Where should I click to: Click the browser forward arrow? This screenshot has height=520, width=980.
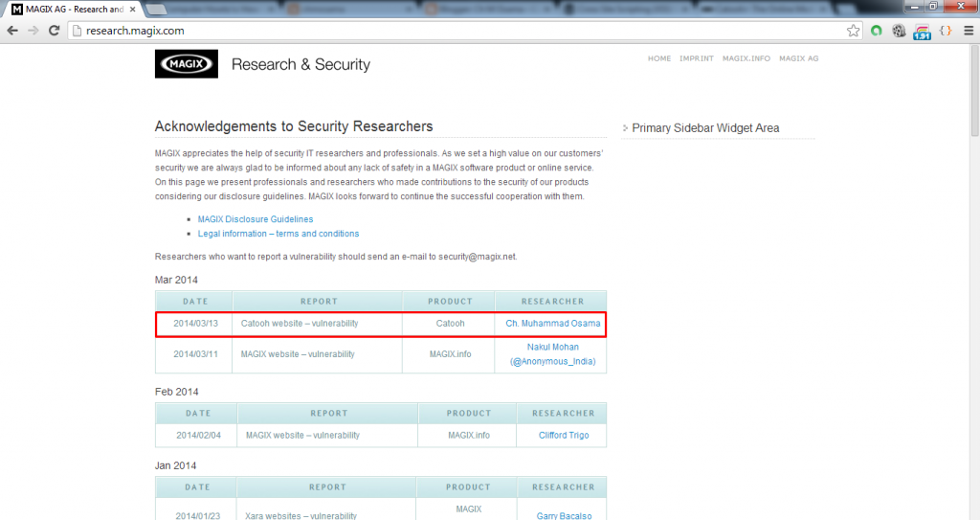33,31
